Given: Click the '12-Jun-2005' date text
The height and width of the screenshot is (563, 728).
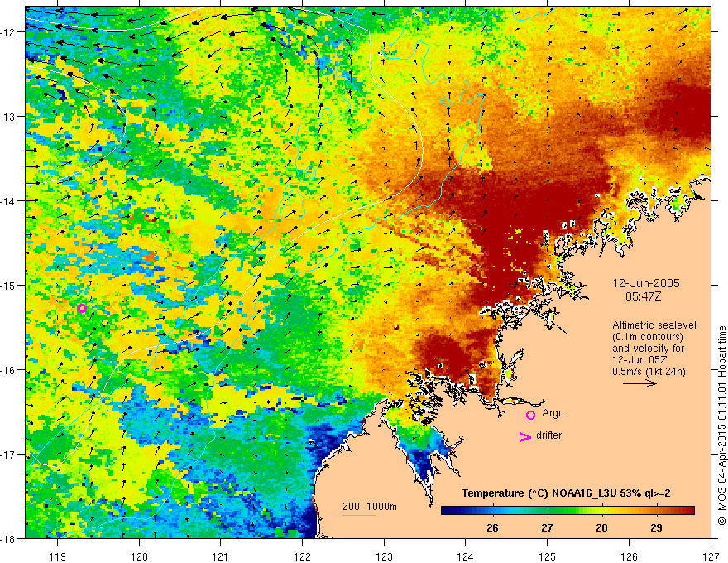Looking at the screenshot, I should (646, 283).
